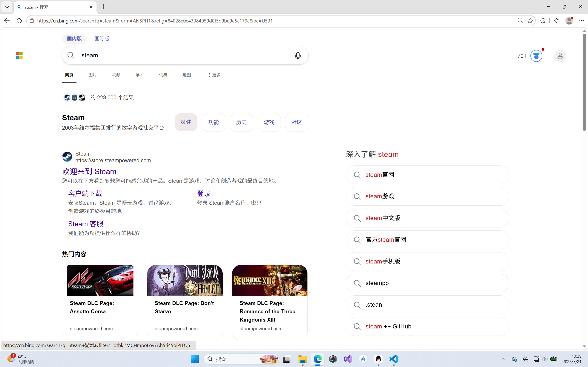Click the Steam logo beside store result

[67, 157]
